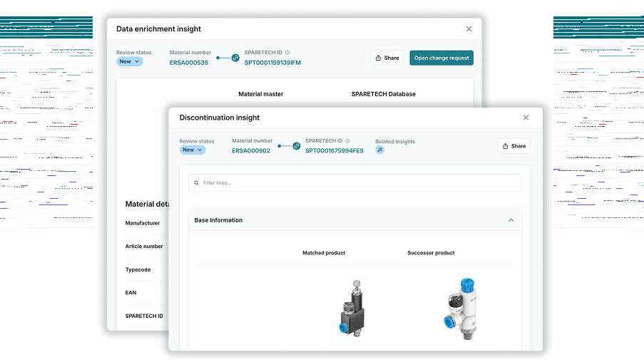Click the search magnifier icon in filter field
The height and width of the screenshot is (362, 644).
tap(196, 182)
